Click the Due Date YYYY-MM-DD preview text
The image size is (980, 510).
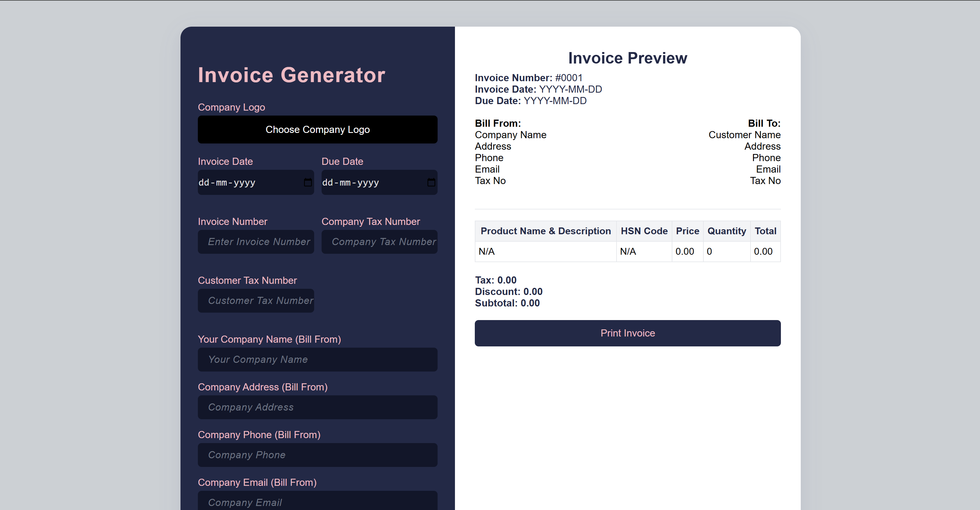click(555, 101)
